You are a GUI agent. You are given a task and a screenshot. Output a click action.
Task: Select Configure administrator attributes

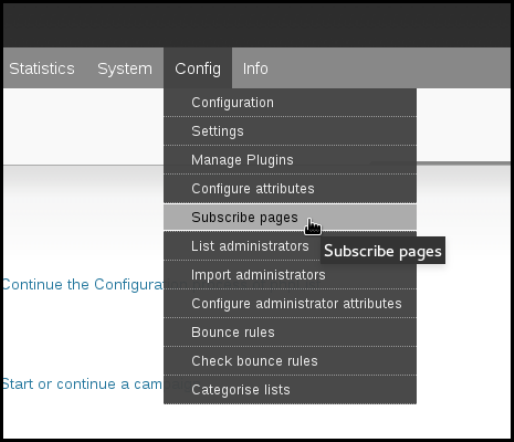coord(290,303)
